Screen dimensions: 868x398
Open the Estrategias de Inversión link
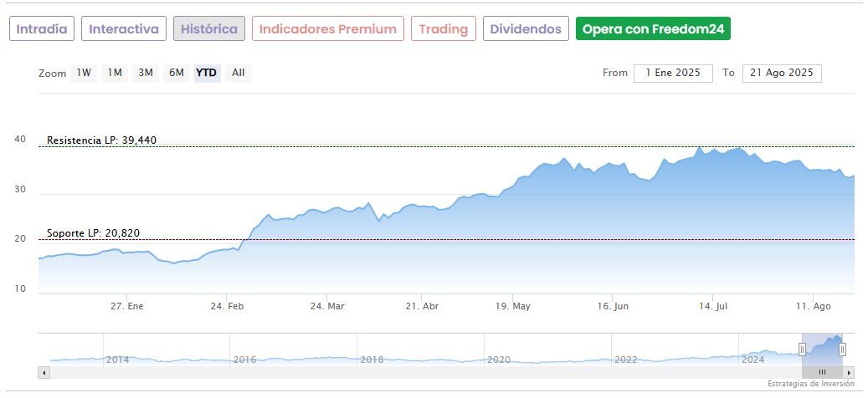click(x=810, y=384)
